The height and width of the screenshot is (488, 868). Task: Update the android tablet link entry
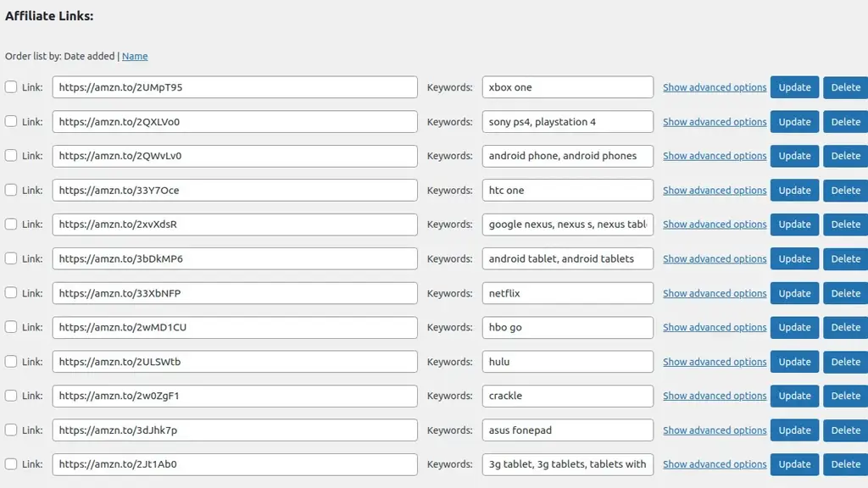794,258
